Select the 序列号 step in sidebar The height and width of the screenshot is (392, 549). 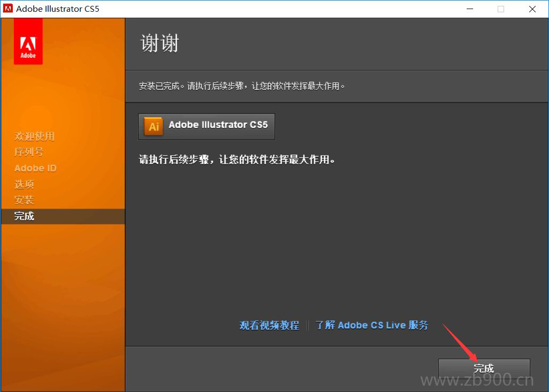point(29,152)
